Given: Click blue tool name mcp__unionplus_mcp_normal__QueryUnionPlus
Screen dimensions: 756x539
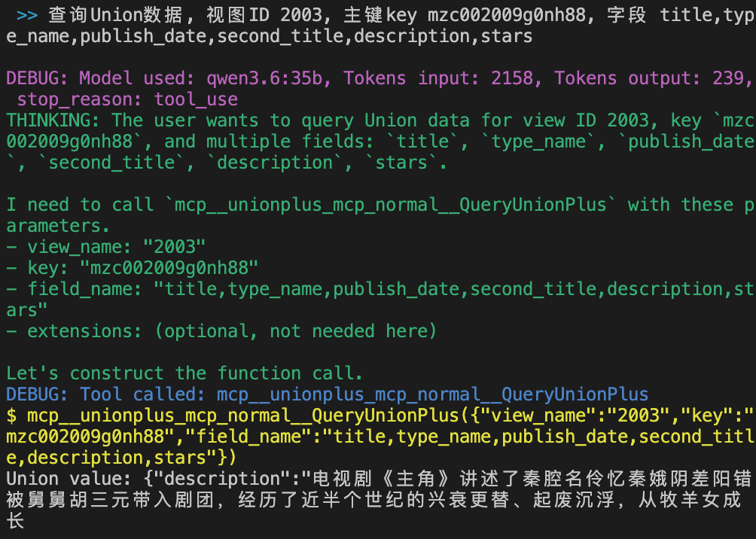Looking at the screenshot, I should pyautogui.click(x=432, y=394).
